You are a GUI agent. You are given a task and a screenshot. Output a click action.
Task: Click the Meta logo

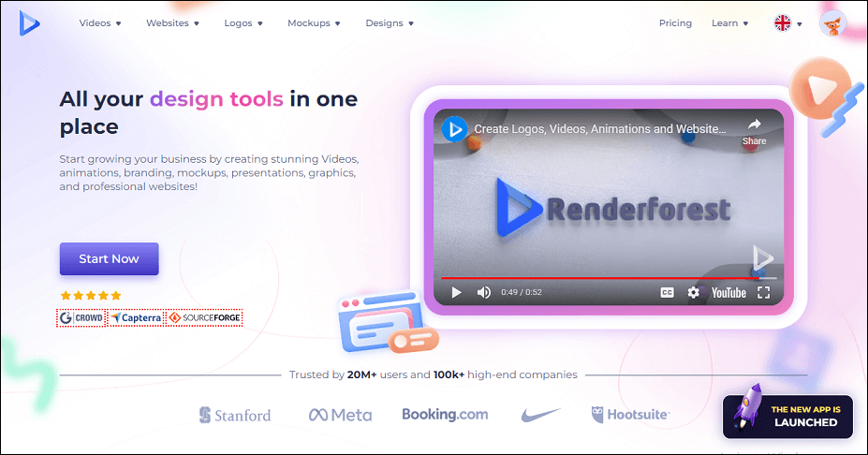[340, 415]
